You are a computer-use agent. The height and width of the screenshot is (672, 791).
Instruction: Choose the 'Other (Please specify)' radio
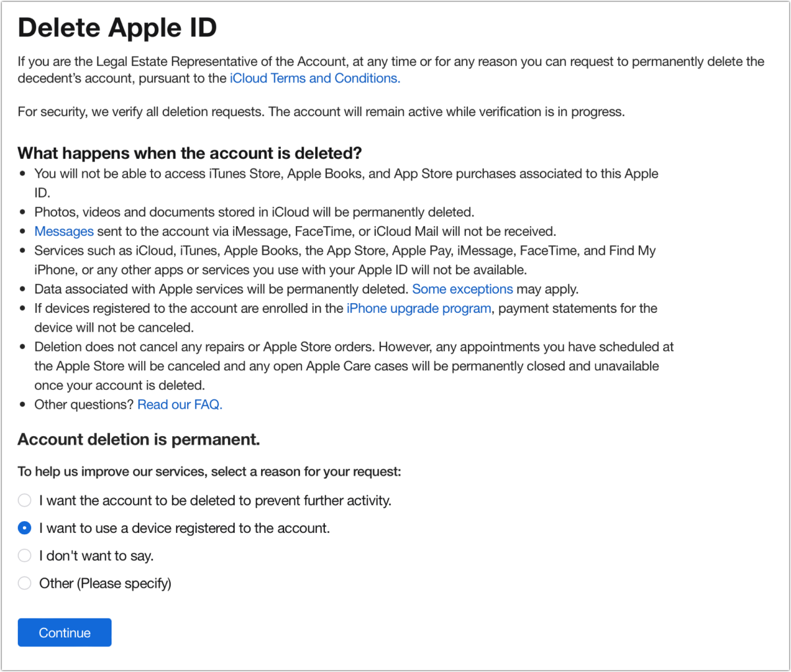coord(24,583)
